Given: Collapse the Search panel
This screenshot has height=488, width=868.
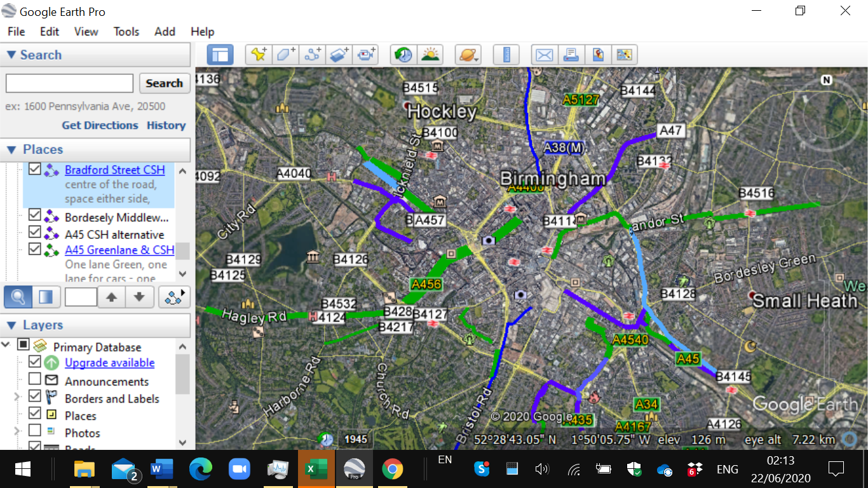Looking at the screenshot, I should [x=11, y=55].
